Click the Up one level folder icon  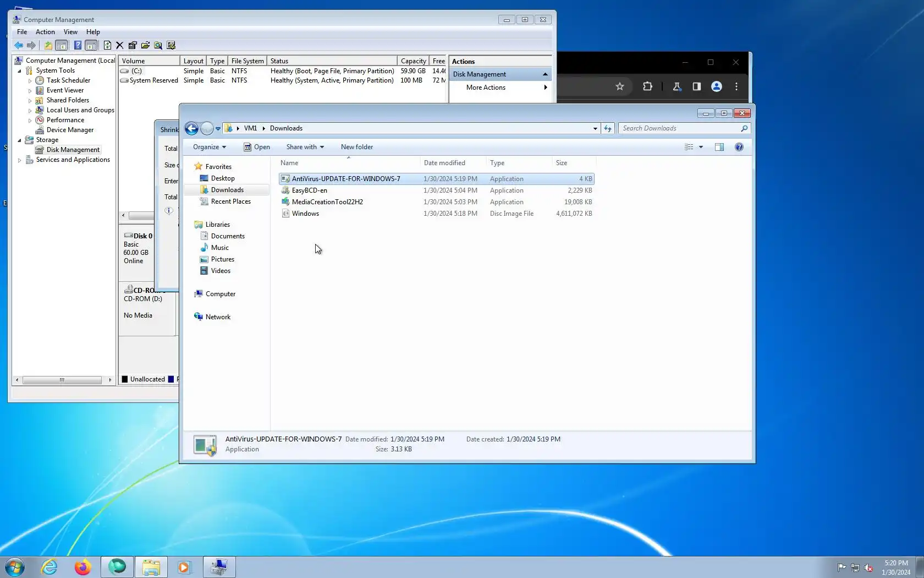(x=48, y=45)
